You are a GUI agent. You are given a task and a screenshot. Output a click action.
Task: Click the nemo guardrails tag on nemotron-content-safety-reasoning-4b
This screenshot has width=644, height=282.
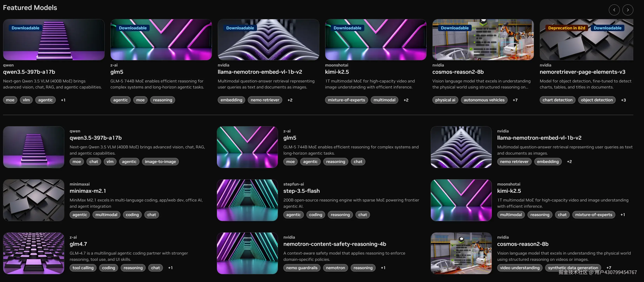pyautogui.click(x=301, y=268)
